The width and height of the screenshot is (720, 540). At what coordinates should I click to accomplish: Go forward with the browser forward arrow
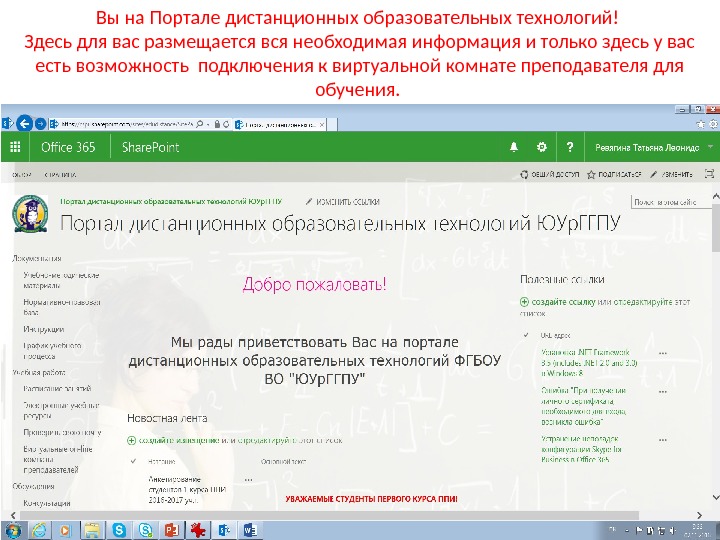40,124
